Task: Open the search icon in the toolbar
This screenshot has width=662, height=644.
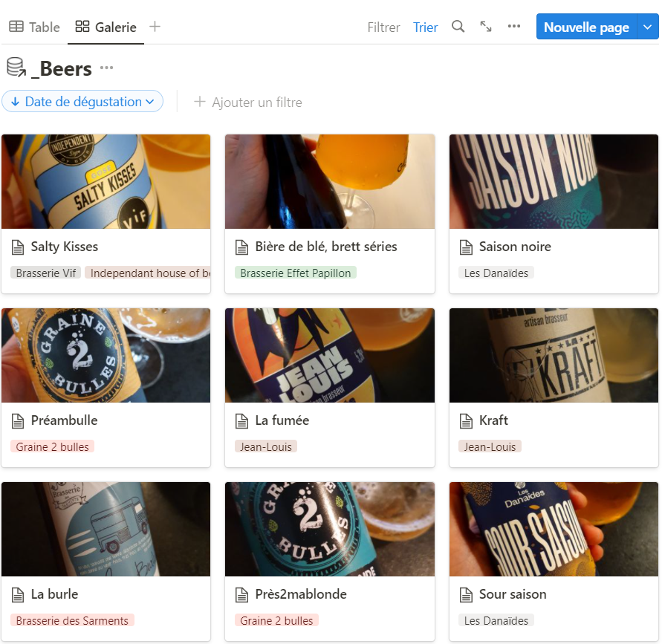Action: [458, 27]
